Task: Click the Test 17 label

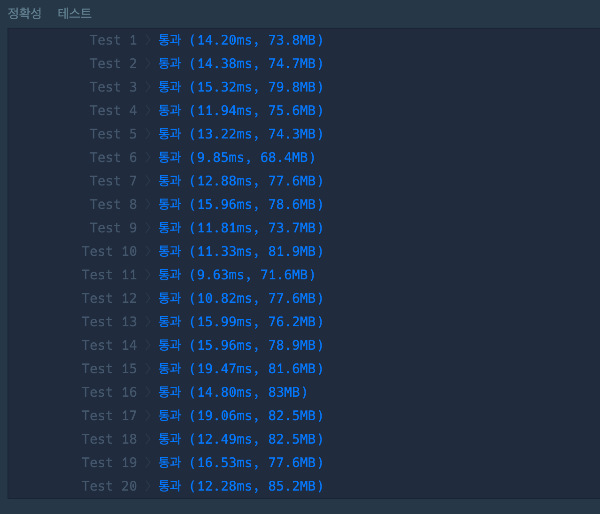Action: [x=109, y=416]
